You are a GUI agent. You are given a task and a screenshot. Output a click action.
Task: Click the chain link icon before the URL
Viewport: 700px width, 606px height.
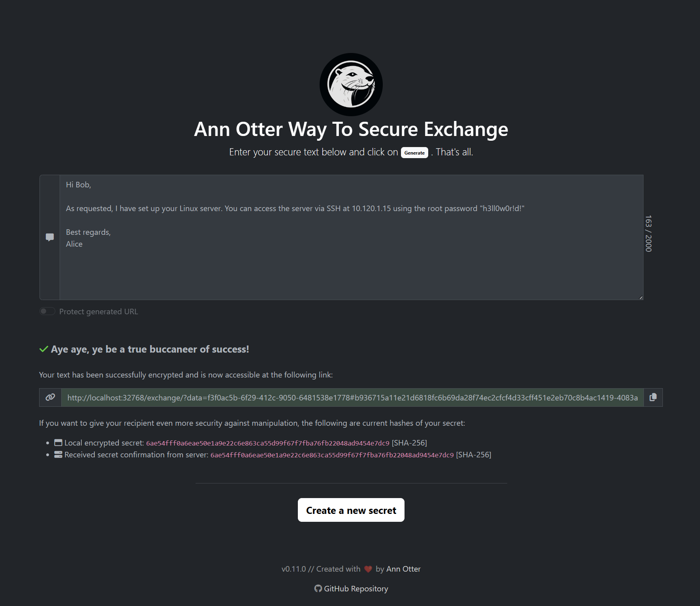[51, 397]
